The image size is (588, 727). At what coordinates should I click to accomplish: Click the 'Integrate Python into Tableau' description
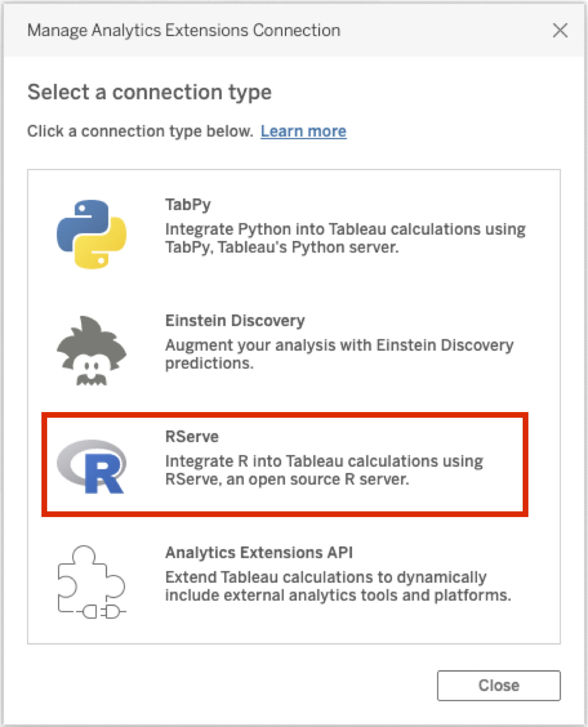345,238
